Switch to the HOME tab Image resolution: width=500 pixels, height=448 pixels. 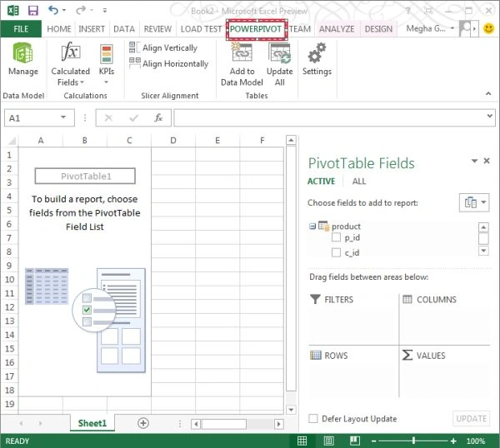pyautogui.click(x=59, y=29)
